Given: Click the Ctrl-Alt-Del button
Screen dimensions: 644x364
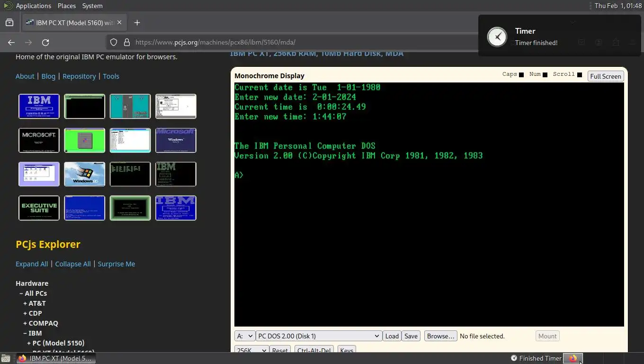Looking at the screenshot, I should (x=314, y=350).
